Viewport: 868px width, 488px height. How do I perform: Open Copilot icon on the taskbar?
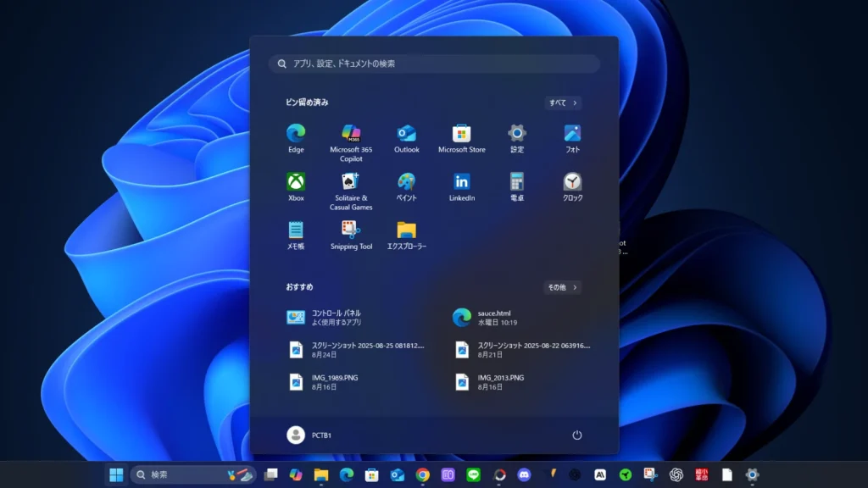tap(296, 474)
